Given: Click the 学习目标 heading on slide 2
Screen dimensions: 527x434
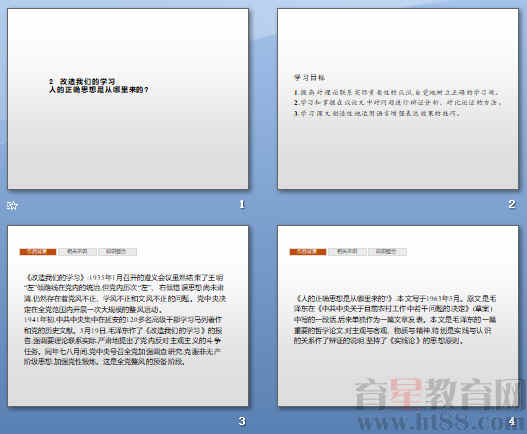Looking at the screenshot, I should 310,78.
